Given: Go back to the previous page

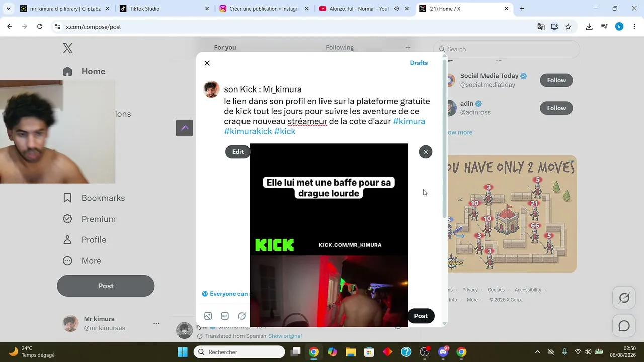Looking at the screenshot, I should [x=10, y=27].
